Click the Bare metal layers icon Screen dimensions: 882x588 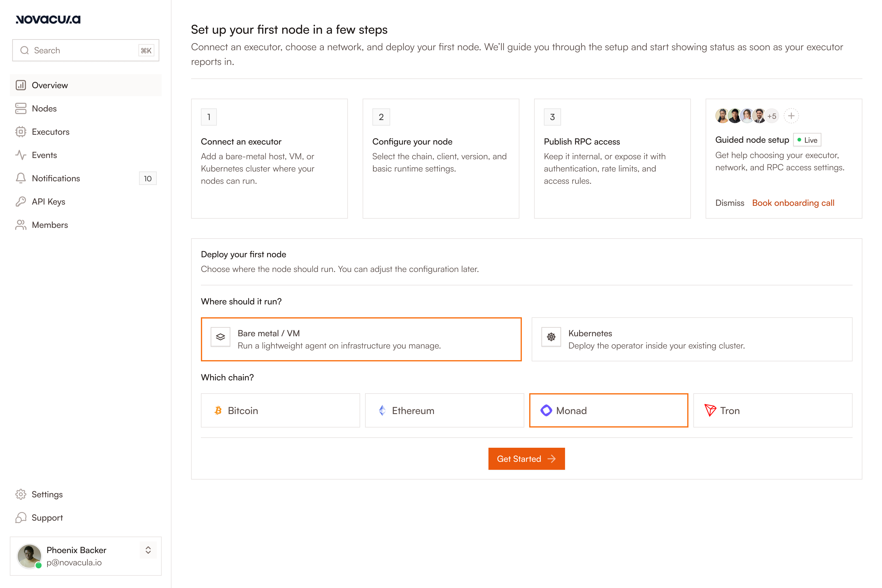click(221, 337)
